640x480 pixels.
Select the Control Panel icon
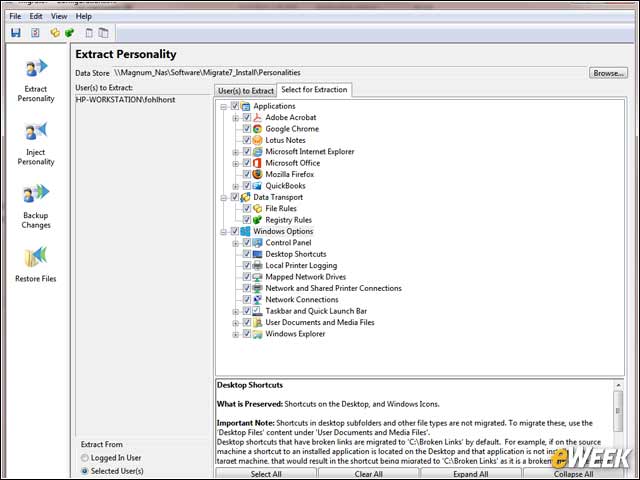coord(257,243)
